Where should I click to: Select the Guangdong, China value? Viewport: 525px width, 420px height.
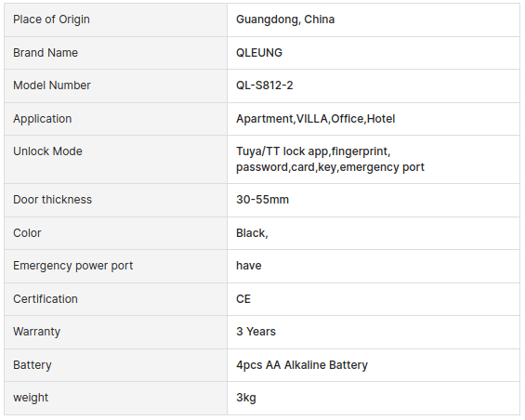(x=285, y=20)
